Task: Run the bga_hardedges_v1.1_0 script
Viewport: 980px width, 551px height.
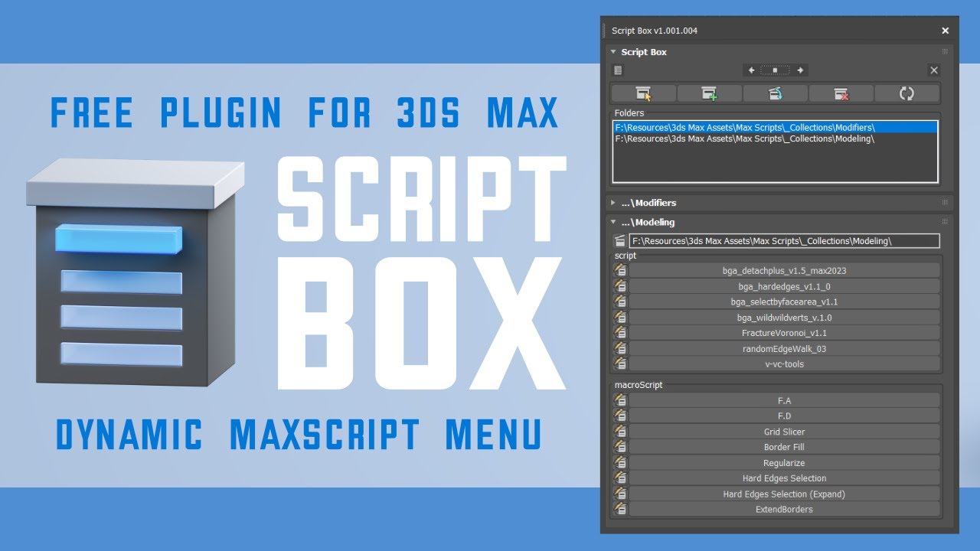Action: pyautogui.click(x=784, y=286)
